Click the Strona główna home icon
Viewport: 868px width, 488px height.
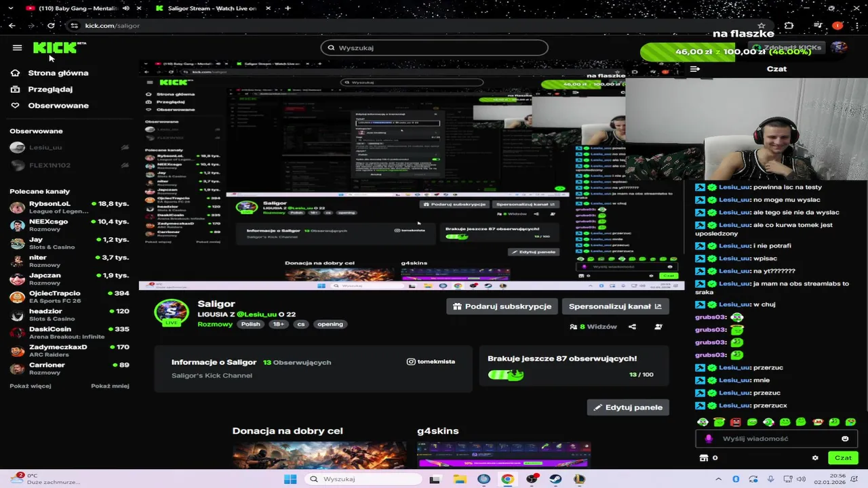(15, 73)
